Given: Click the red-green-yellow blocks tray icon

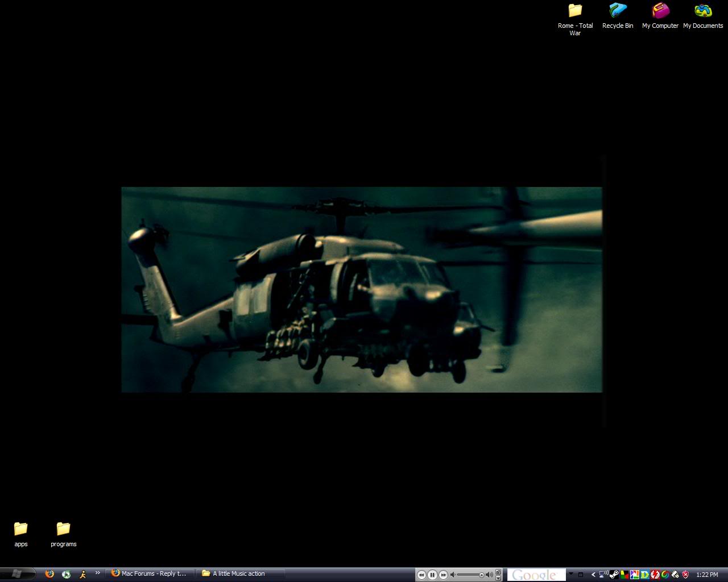Looking at the screenshot, I should pyautogui.click(x=624, y=575).
